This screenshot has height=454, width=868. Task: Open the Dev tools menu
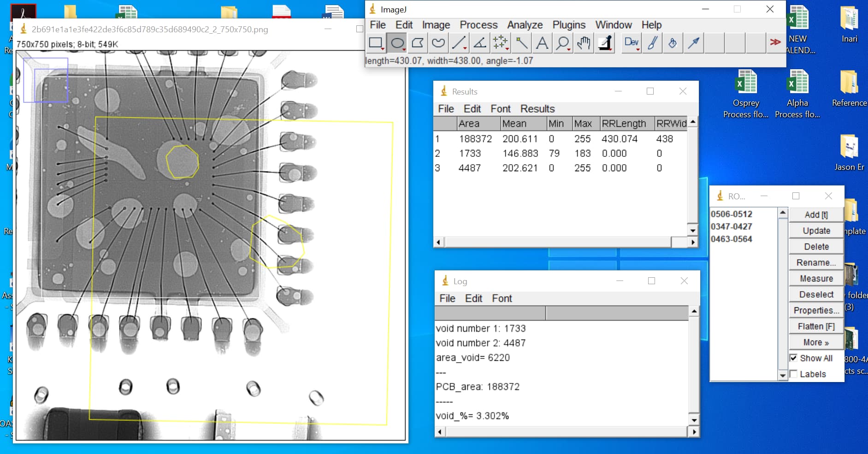click(x=631, y=43)
